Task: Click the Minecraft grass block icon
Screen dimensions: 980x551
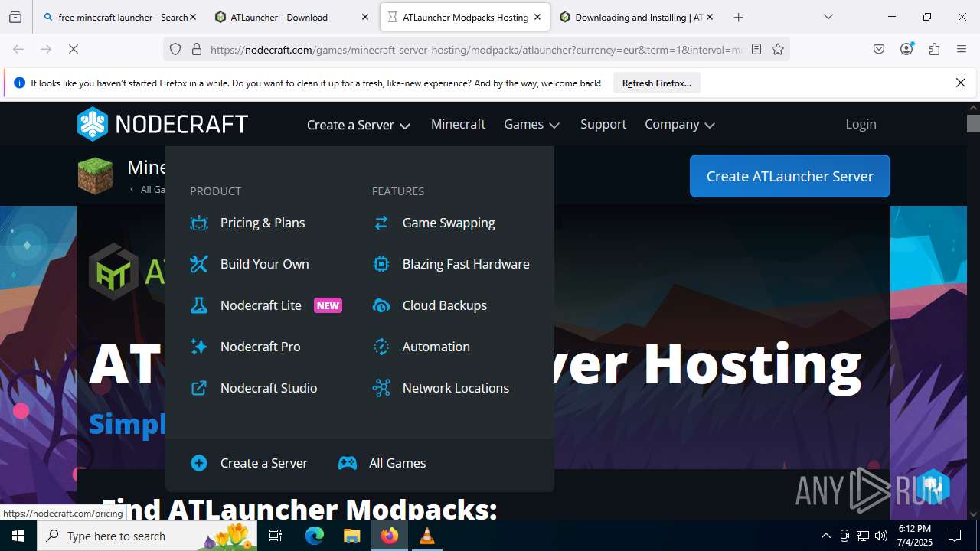Action: [x=95, y=175]
